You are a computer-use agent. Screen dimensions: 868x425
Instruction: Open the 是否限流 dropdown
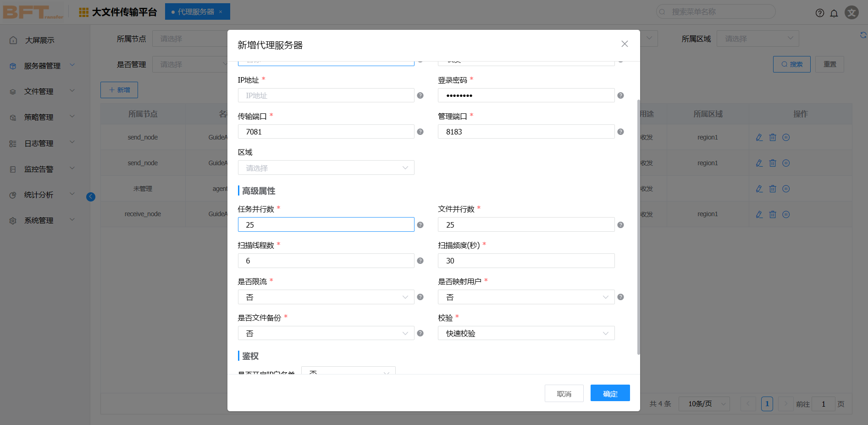pyautogui.click(x=326, y=297)
